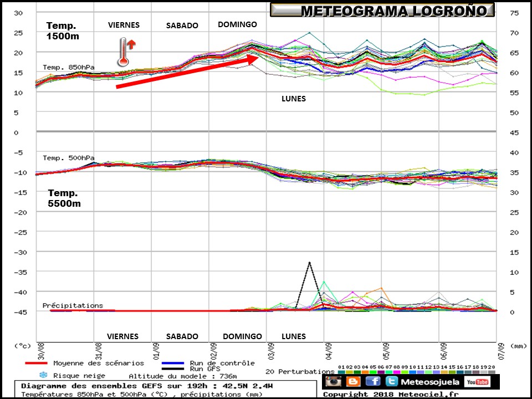The image size is (532, 399).
Task: Click the 30/08 date axis label
Action: (40, 351)
